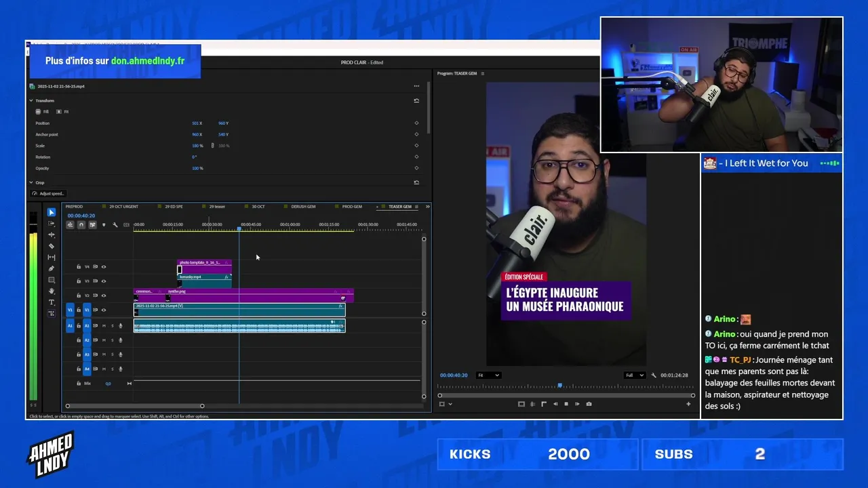Reset the Crop properties
868x488 pixels.
pyautogui.click(x=416, y=182)
